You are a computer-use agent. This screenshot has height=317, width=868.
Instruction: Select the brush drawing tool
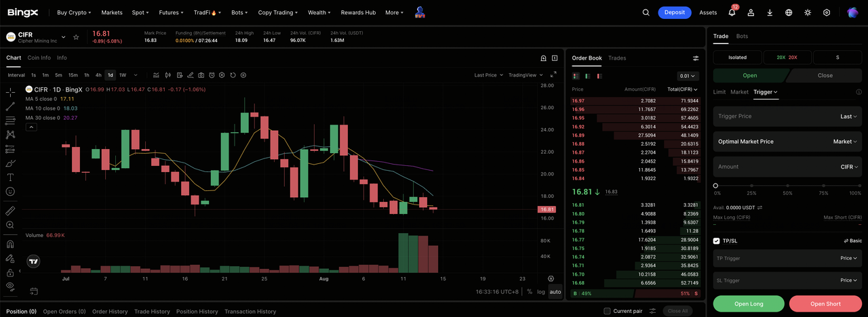click(x=10, y=163)
